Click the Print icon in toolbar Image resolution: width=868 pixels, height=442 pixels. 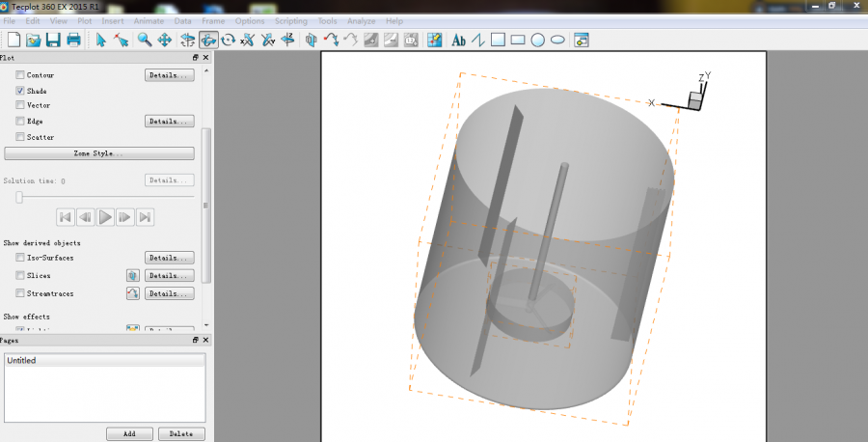click(73, 40)
